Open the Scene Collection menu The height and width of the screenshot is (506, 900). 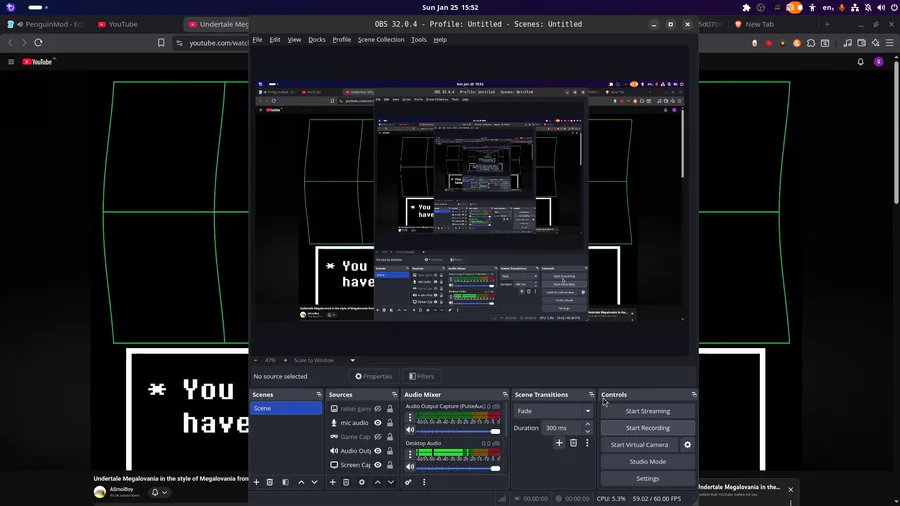pyautogui.click(x=381, y=40)
